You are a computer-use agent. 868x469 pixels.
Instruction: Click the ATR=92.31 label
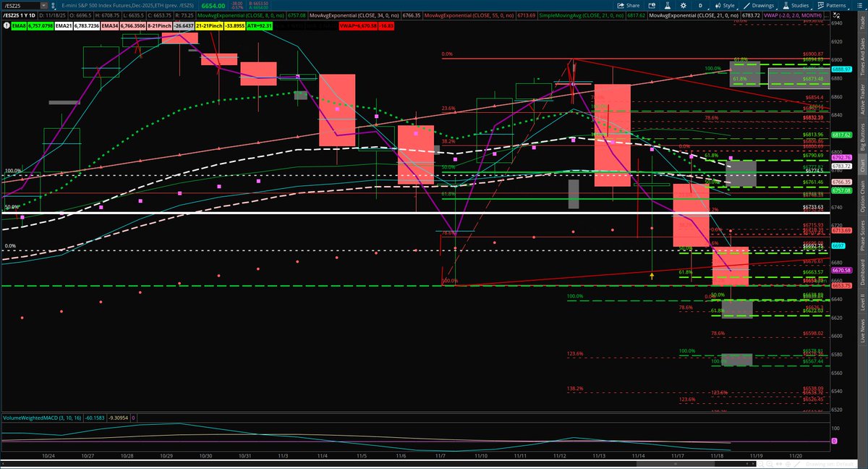click(260, 25)
